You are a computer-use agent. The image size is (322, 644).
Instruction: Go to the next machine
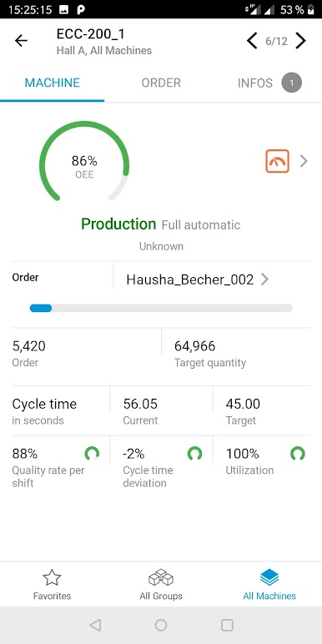(300, 41)
